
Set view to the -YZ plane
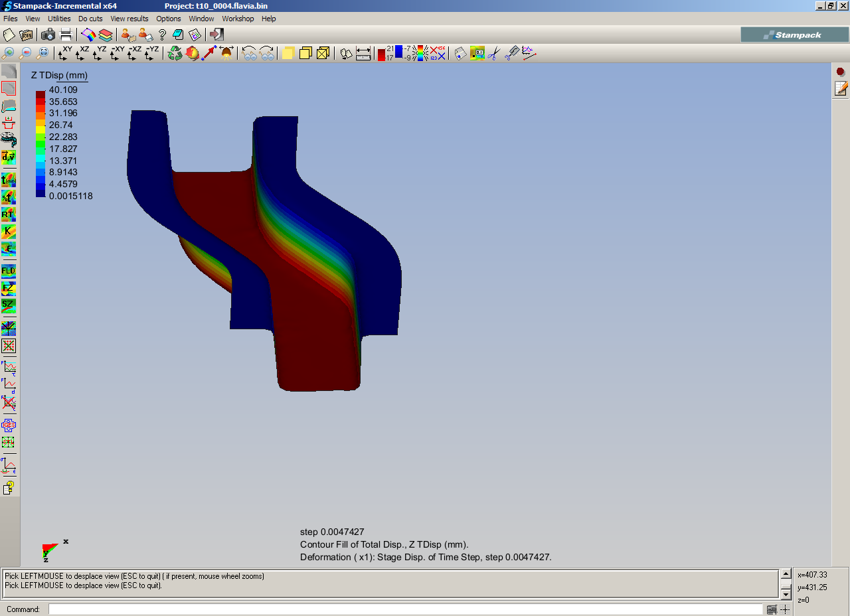tap(152, 54)
